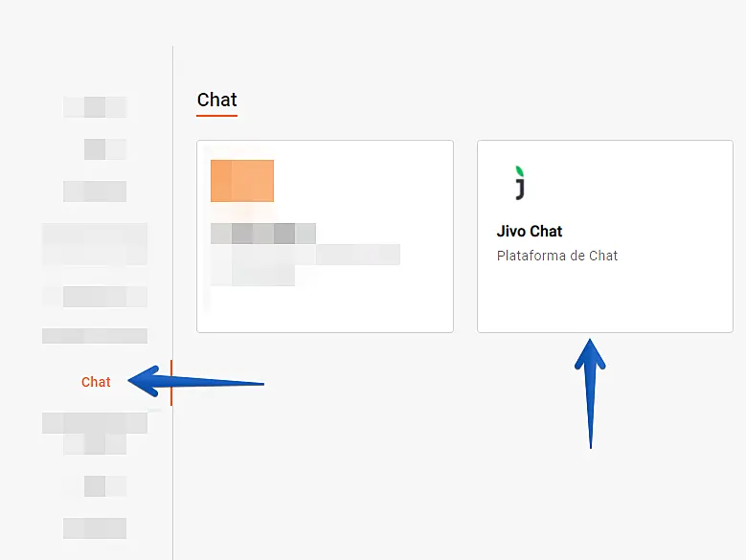This screenshot has height=560, width=746.
Task: Click the Jivo Chat green-leaf logo
Action: [x=519, y=183]
